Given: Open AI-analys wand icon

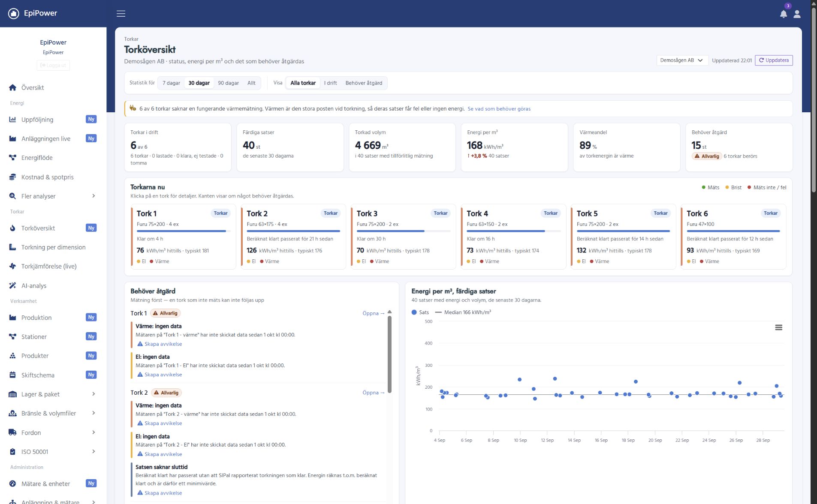Looking at the screenshot, I should click(13, 285).
